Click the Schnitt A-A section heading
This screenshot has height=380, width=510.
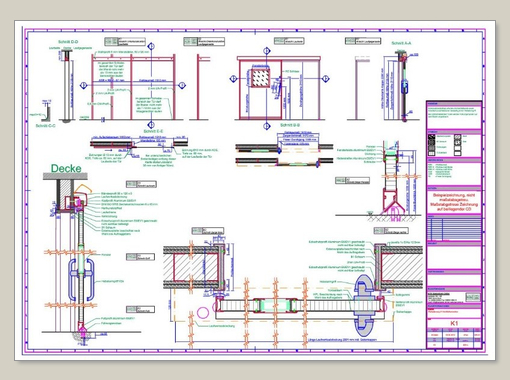point(401,43)
